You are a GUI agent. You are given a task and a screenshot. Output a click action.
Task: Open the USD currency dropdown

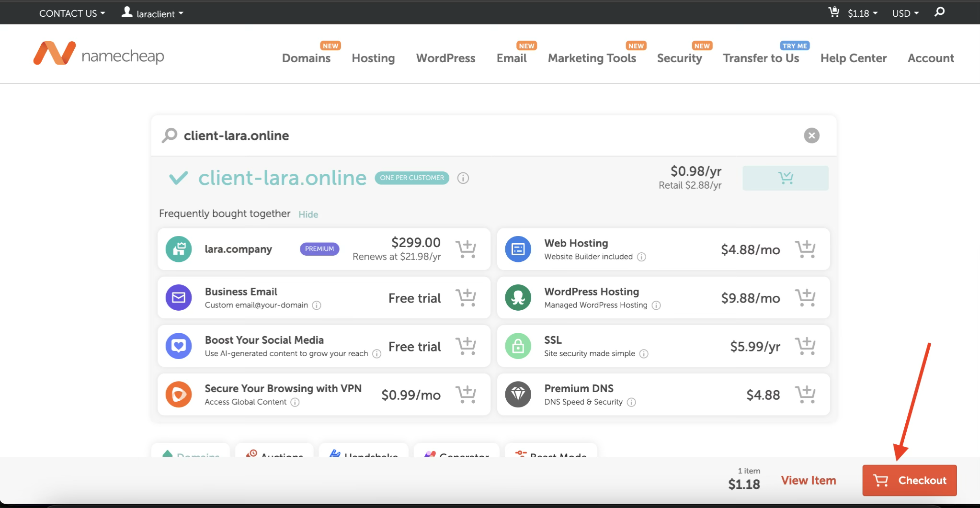[905, 13]
